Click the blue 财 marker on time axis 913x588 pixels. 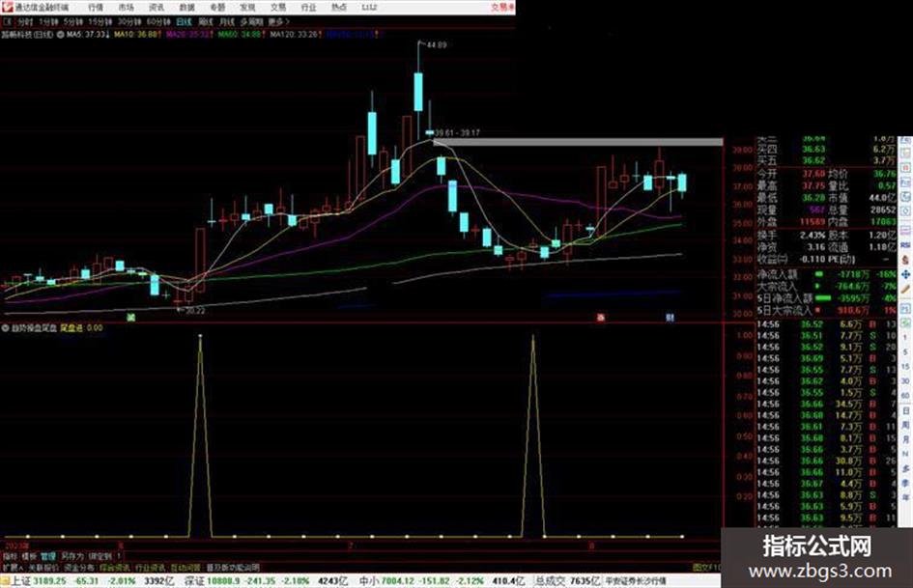click(x=670, y=318)
